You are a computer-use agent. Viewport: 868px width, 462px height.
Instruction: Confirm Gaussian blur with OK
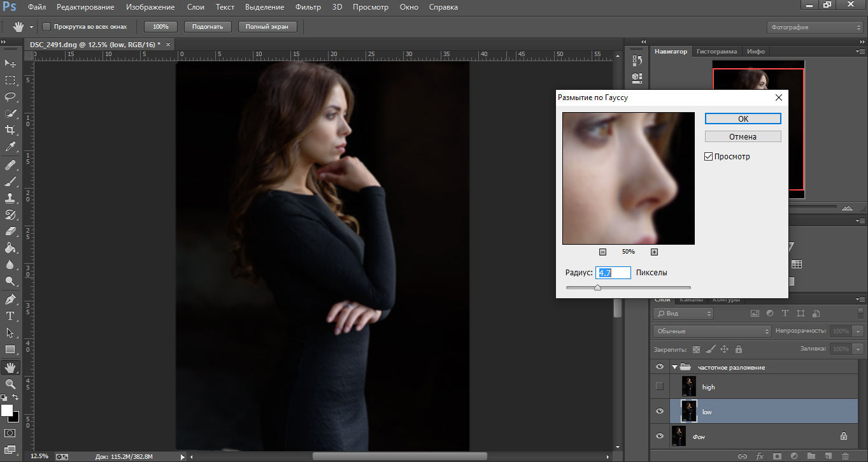(743, 119)
